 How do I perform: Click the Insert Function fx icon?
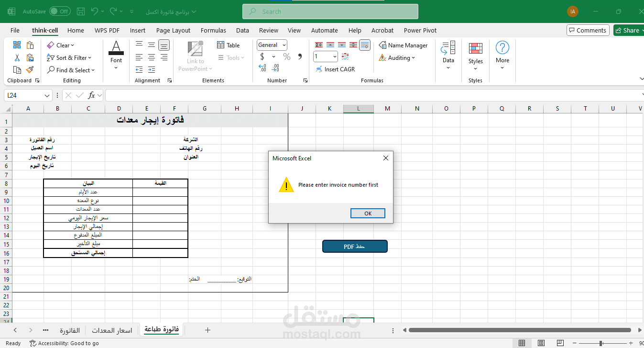tap(91, 95)
